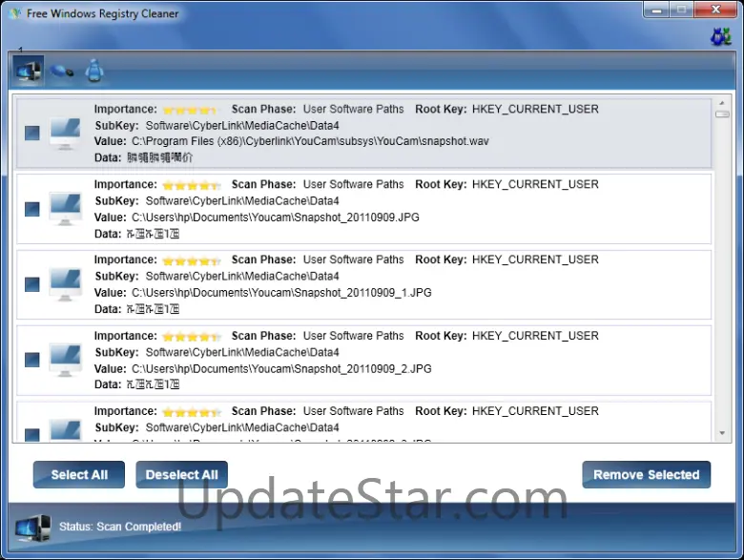Image resolution: width=744 pixels, height=560 pixels.
Task: Select the value path ending in Snapshot_20110909.JPG
Action: pyautogui.click(x=276, y=218)
